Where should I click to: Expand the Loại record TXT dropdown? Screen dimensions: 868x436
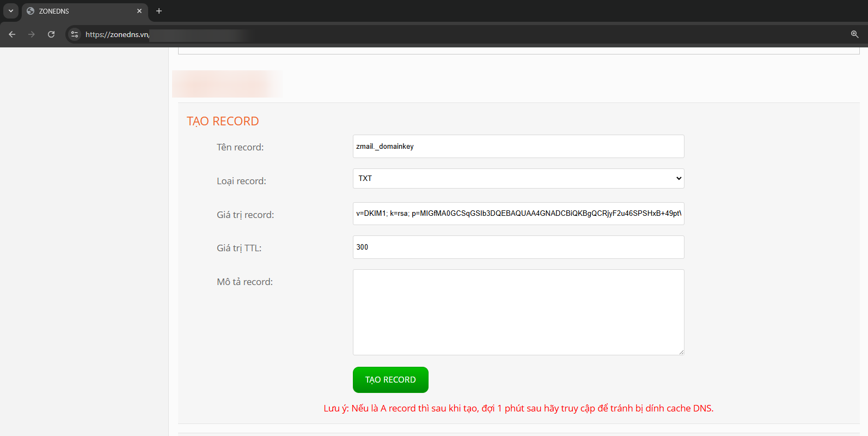point(518,179)
